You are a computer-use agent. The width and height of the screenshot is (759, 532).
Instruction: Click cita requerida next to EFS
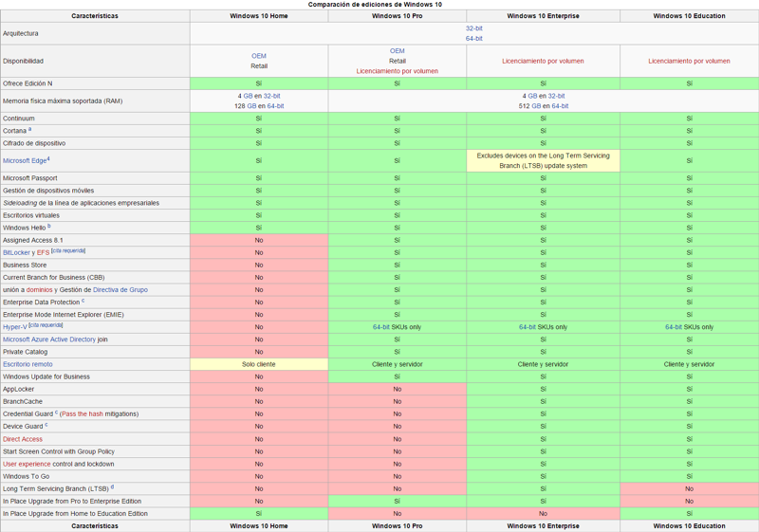68,250
